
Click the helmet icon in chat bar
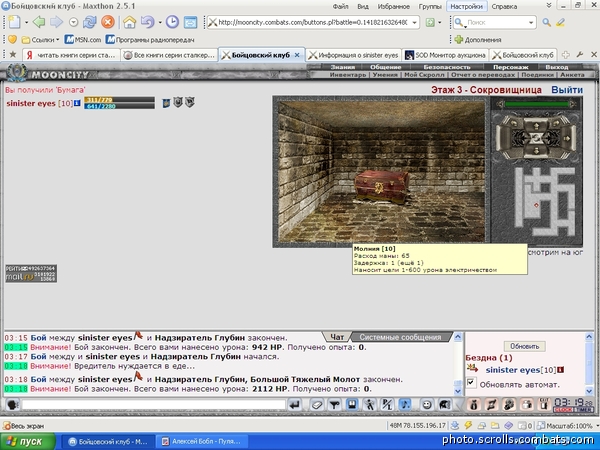pos(444,405)
